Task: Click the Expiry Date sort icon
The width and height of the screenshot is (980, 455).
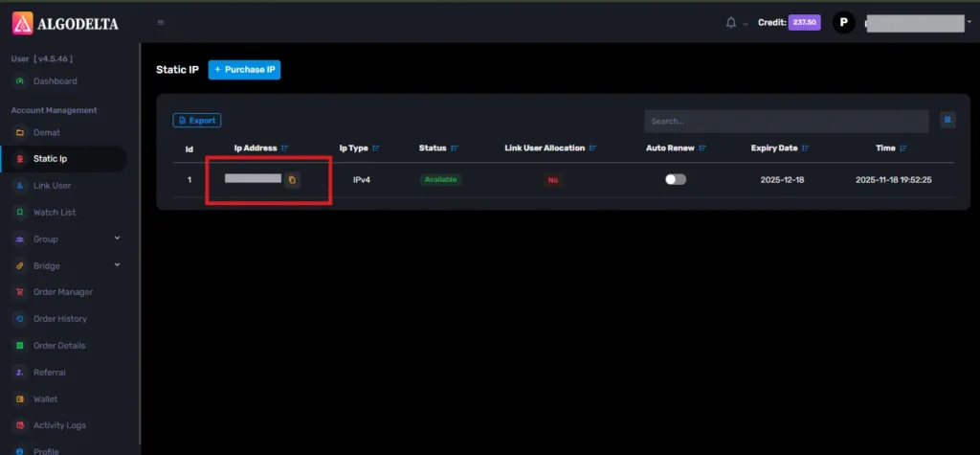Action: (x=808, y=148)
